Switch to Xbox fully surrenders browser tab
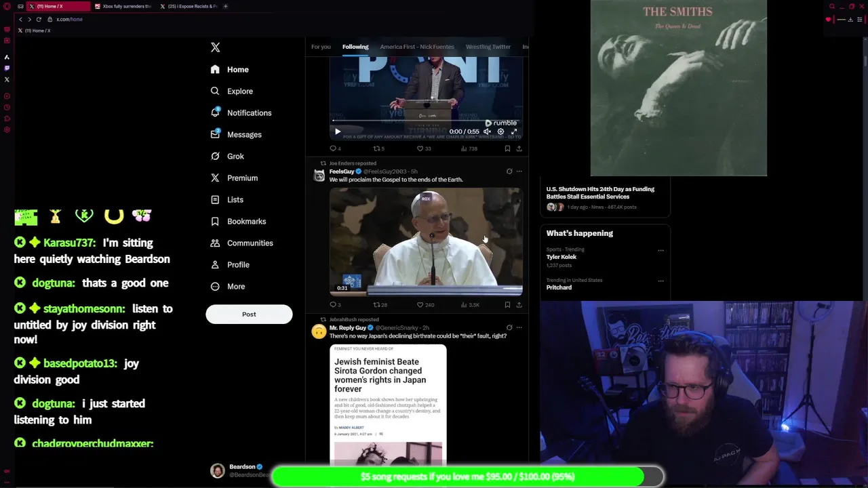The height and width of the screenshot is (488, 868). [123, 6]
